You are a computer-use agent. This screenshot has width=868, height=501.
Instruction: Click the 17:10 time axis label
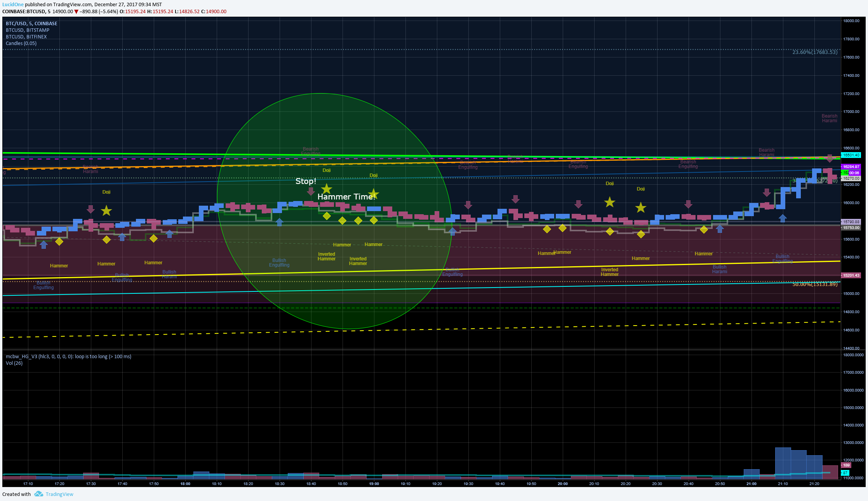tap(28, 484)
